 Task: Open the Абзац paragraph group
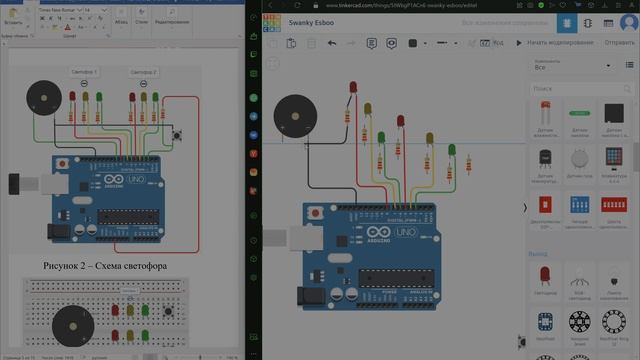[121, 17]
